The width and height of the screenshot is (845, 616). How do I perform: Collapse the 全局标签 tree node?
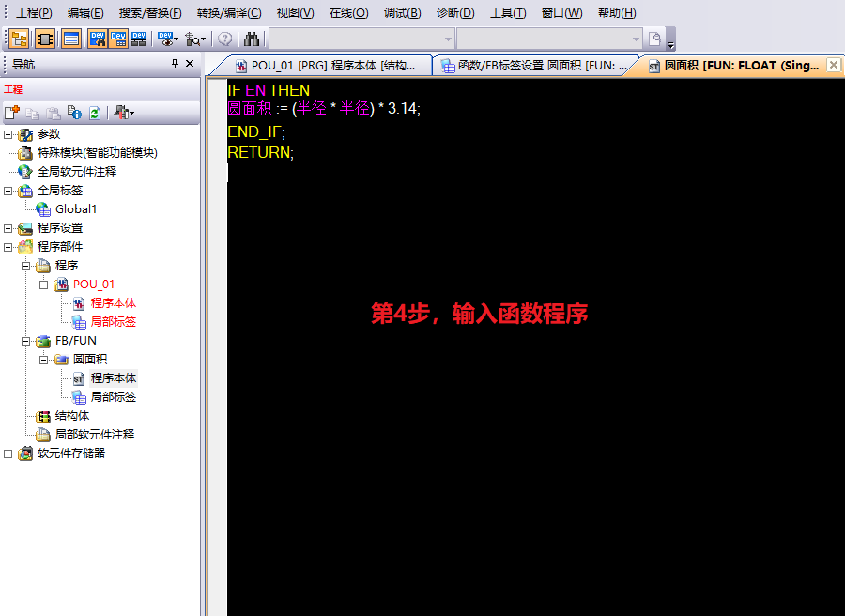[8, 191]
